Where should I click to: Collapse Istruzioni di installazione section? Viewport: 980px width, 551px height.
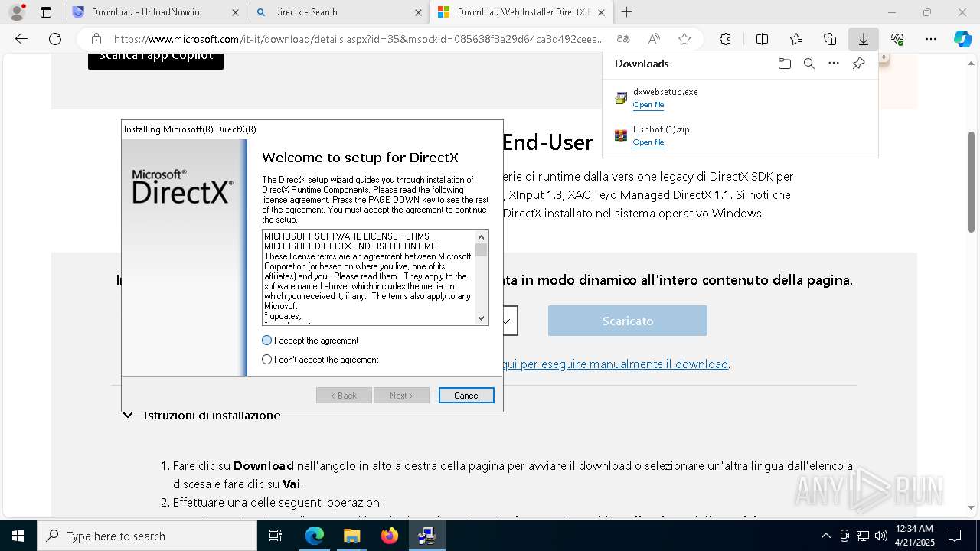tap(128, 416)
